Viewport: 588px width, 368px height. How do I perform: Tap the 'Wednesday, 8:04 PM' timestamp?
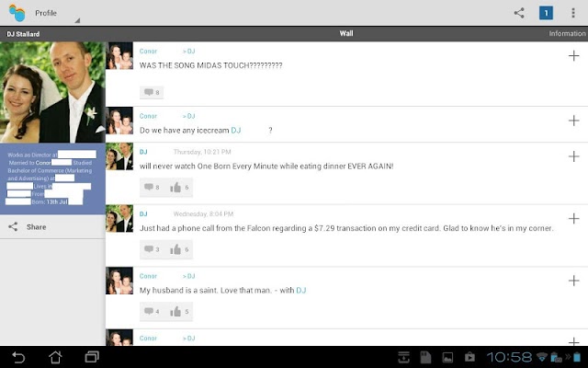tap(203, 214)
